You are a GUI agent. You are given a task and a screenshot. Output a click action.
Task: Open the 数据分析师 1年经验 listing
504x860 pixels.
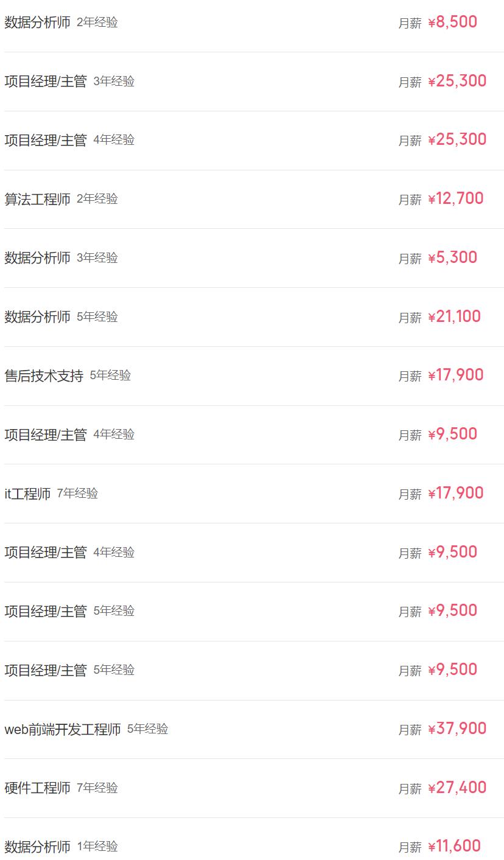pyautogui.click(x=38, y=847)
